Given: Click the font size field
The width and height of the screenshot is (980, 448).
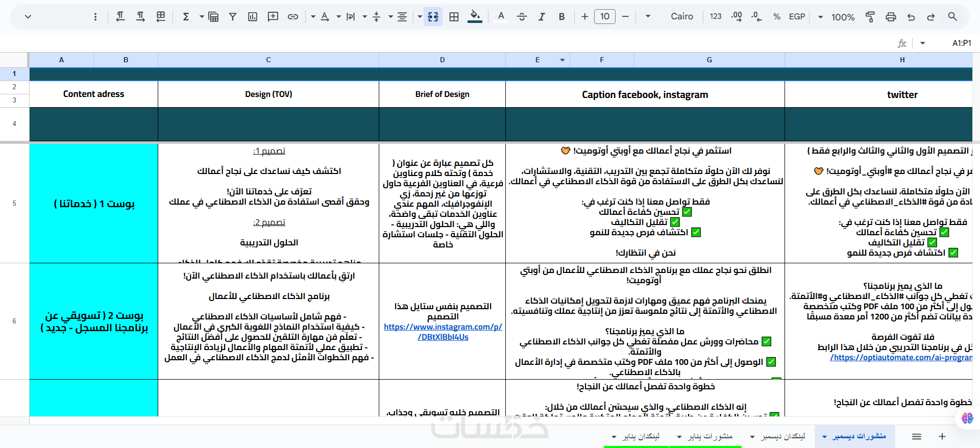Looking at the screenshot, I should [x=605, y=17].
